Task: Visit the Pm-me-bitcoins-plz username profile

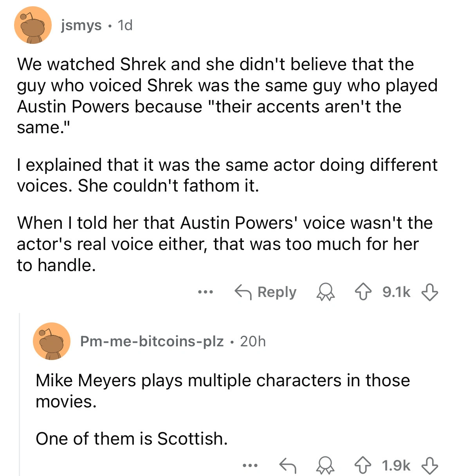Action: coord(151,341)
